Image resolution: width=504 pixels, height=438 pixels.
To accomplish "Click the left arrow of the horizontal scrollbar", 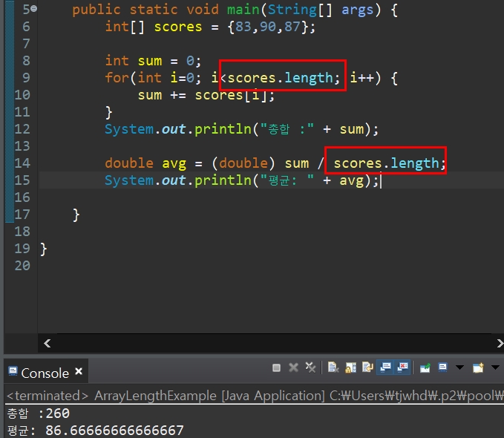I will coord(48,344).
